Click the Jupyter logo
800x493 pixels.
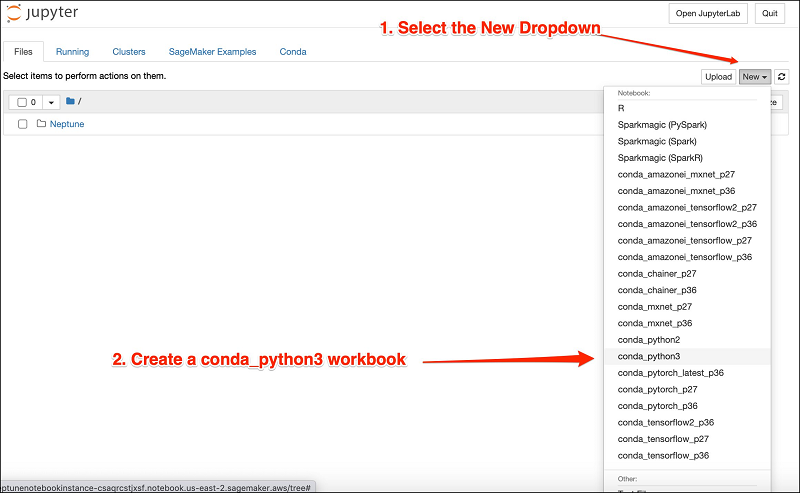pyautogui.click(x=42, y=13)
